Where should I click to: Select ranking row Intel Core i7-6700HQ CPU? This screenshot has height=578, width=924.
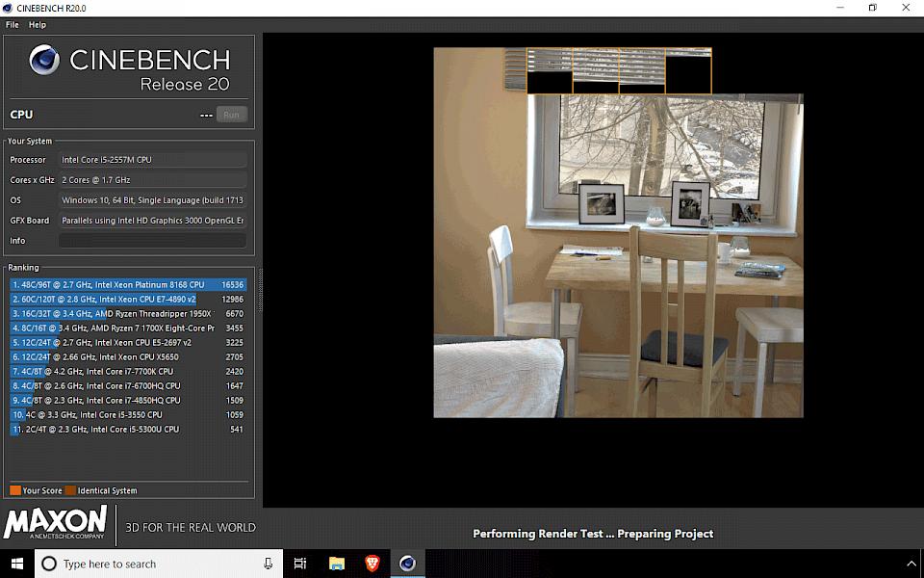pos(128,385)
